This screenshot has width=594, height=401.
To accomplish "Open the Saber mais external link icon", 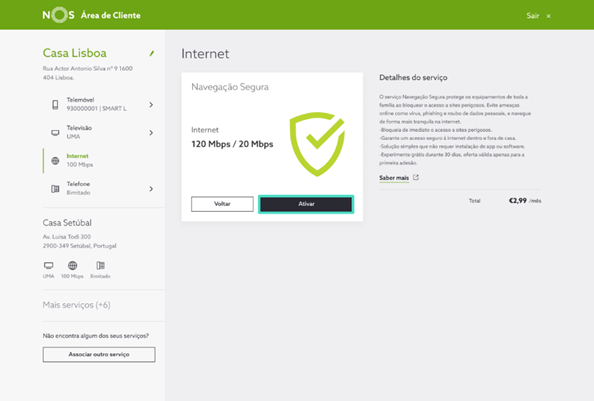I will (x=416, y=177).
